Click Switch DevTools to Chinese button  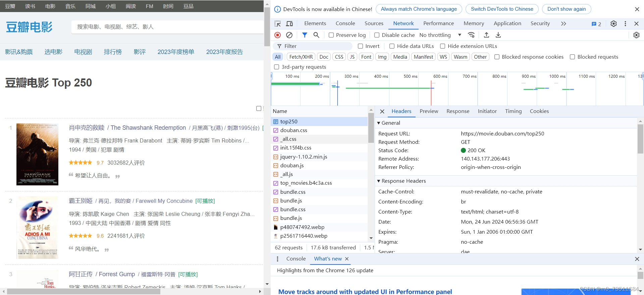click(x=502, y=9)
